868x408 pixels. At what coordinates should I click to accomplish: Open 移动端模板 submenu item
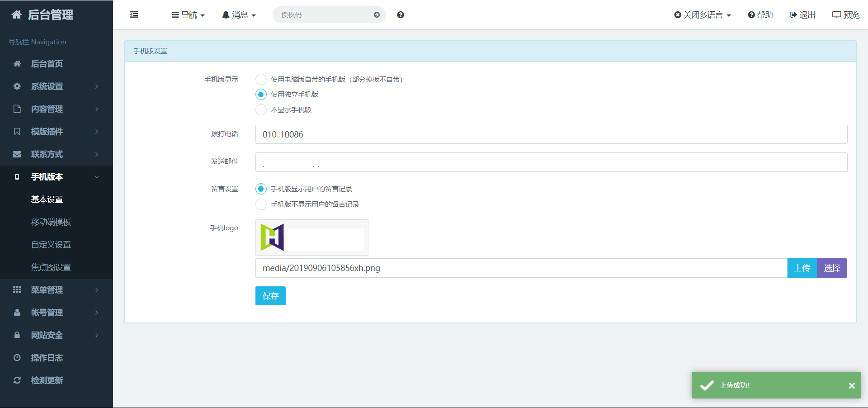click(x=51, y=222)
